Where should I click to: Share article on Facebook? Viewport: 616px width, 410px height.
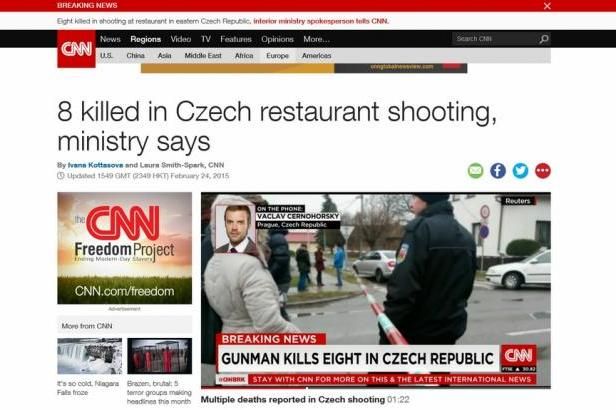[498, 171]
